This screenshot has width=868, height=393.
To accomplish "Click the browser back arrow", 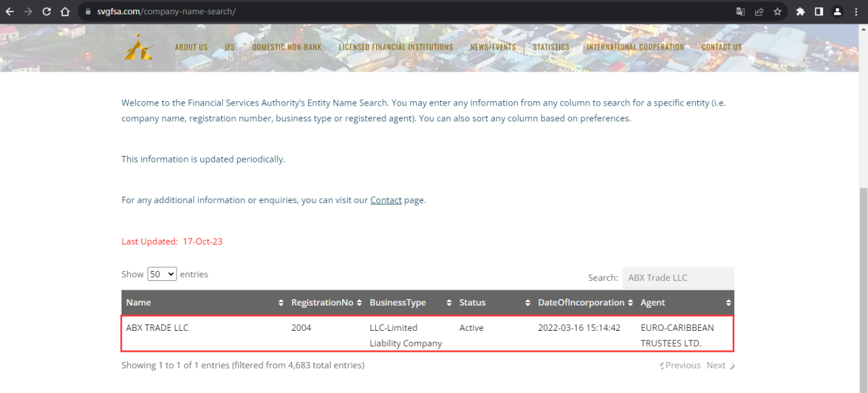I will [10, 12].
